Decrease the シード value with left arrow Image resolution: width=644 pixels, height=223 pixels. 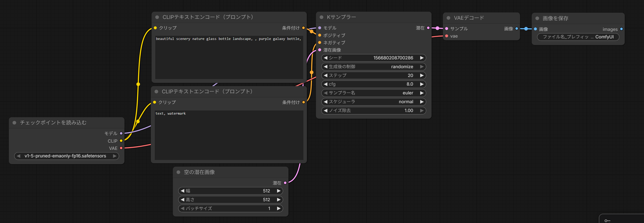326,58
